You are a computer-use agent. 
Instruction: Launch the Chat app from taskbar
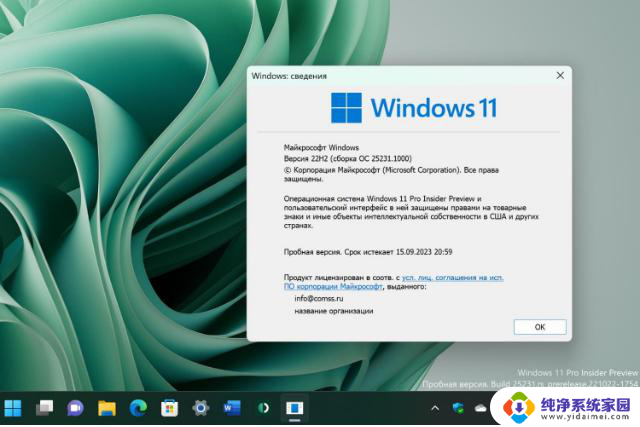point(75,408)
